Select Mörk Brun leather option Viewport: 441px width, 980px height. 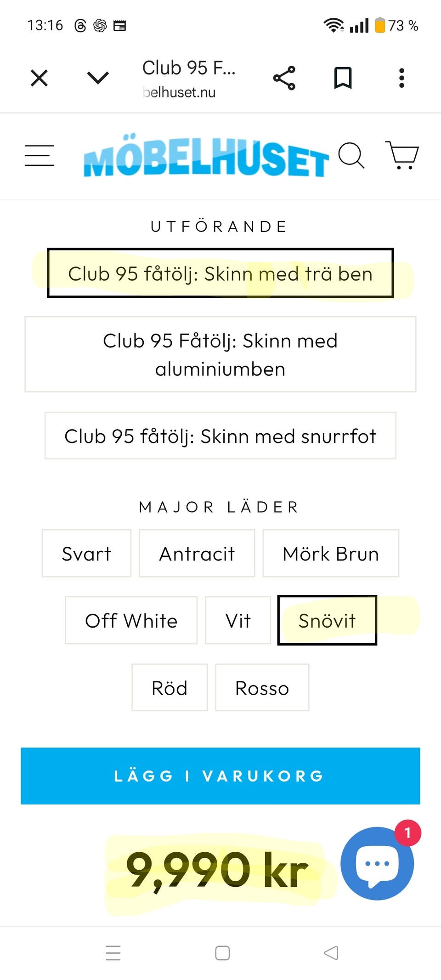(x=331, y=554)
